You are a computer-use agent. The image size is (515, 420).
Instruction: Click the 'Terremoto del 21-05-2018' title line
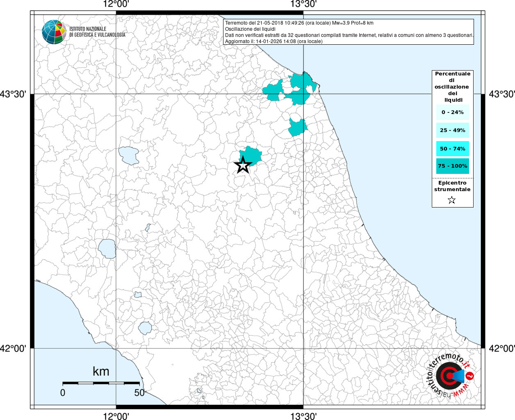click(x=299, y=23)
